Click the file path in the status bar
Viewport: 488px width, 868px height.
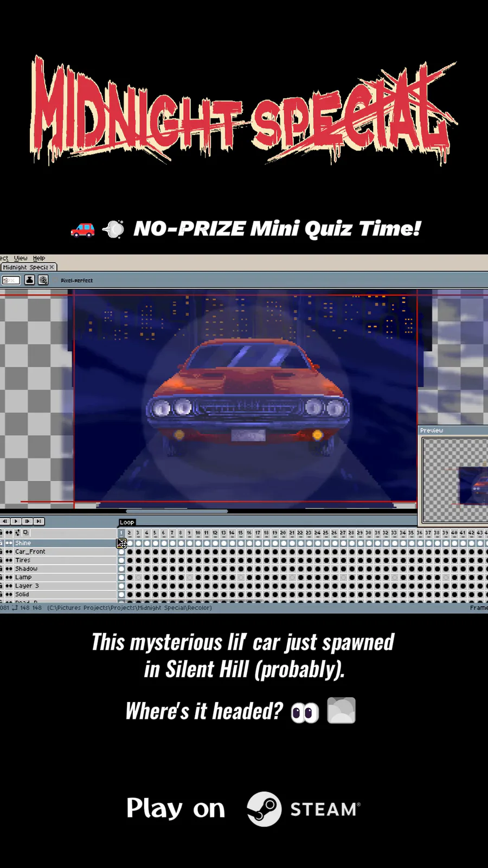(129, 608)
